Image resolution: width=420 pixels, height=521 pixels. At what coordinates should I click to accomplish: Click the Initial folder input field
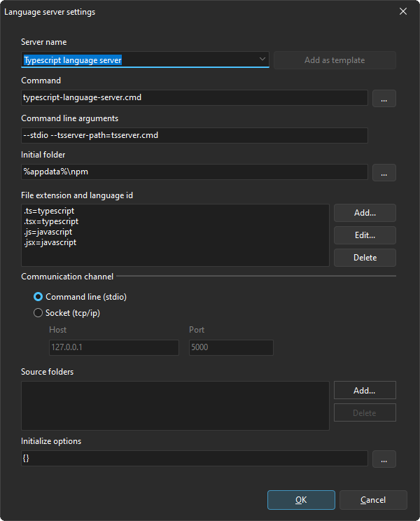point(194,172)
